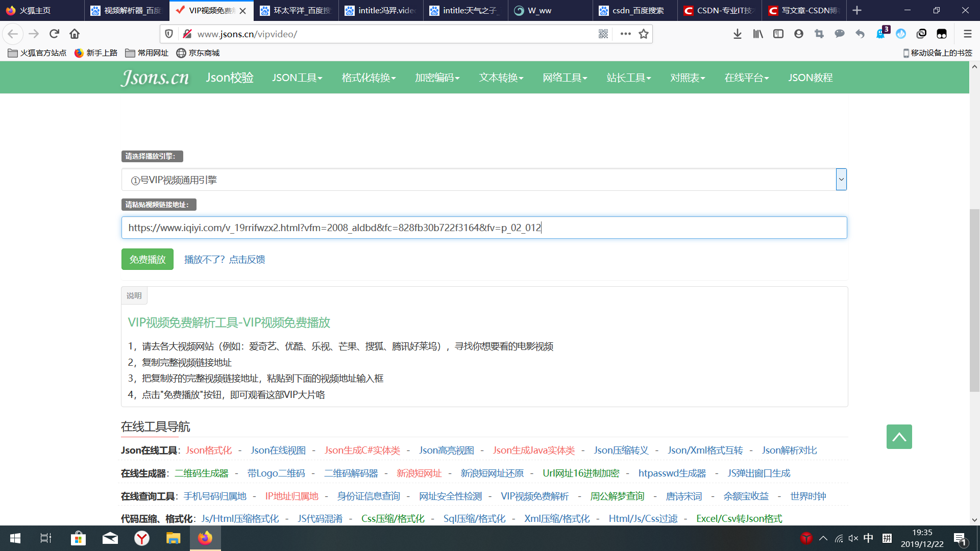Click the screenshot crop icon
This screenshot has height=551, width=980.
point(819,34)
